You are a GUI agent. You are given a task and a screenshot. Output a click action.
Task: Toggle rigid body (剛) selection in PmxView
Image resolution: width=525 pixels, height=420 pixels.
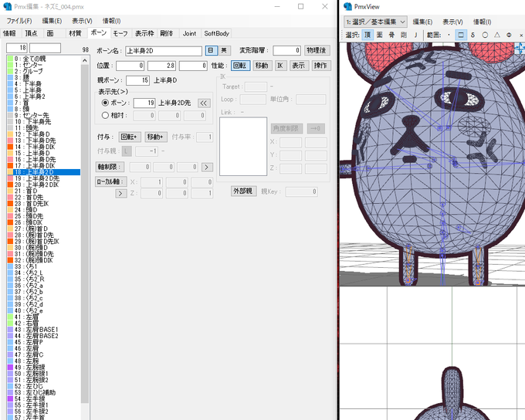tap(404, 35)
